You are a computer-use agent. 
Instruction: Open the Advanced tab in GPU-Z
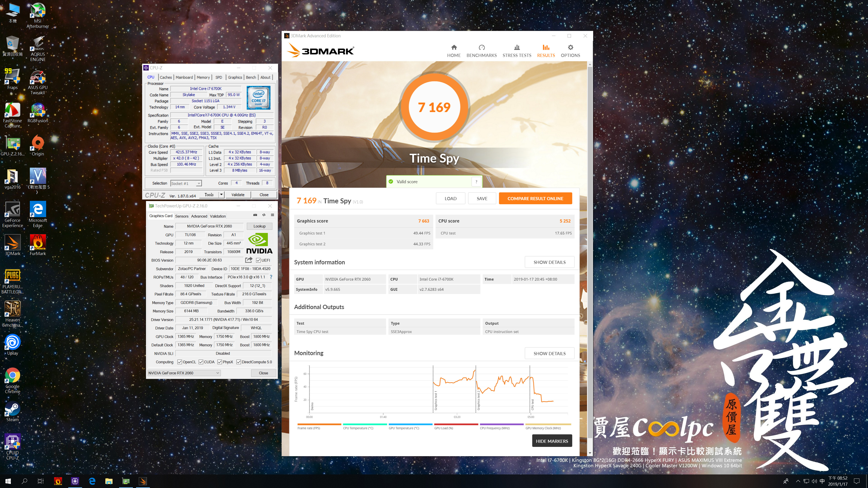(199, 216)
